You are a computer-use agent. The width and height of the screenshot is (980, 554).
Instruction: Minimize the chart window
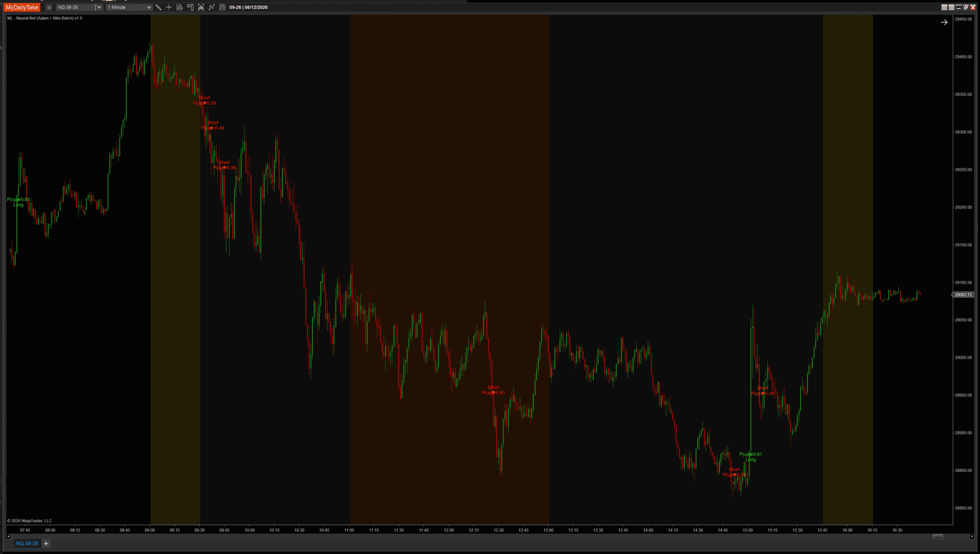(959, 7)
